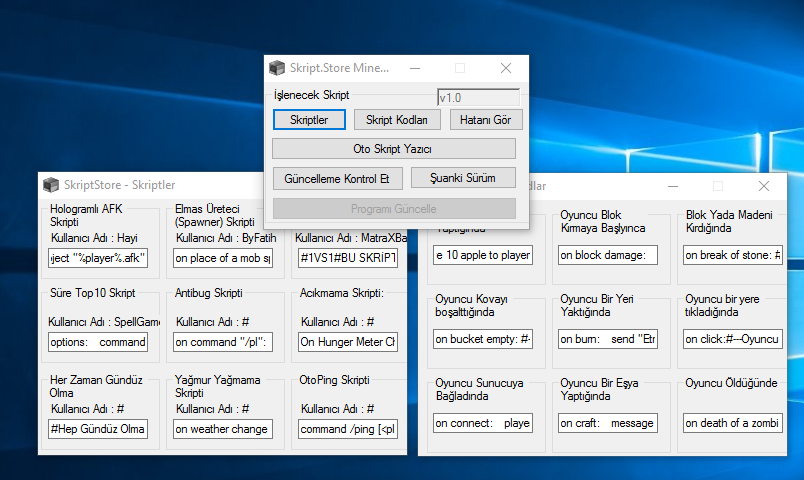Click Güncelleme Kontrol Et button

(x=337, y=178)
